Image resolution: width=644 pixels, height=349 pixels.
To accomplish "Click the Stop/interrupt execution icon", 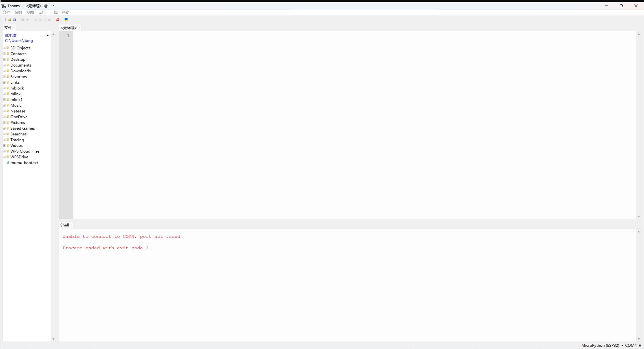I will (x=58, y=20).
